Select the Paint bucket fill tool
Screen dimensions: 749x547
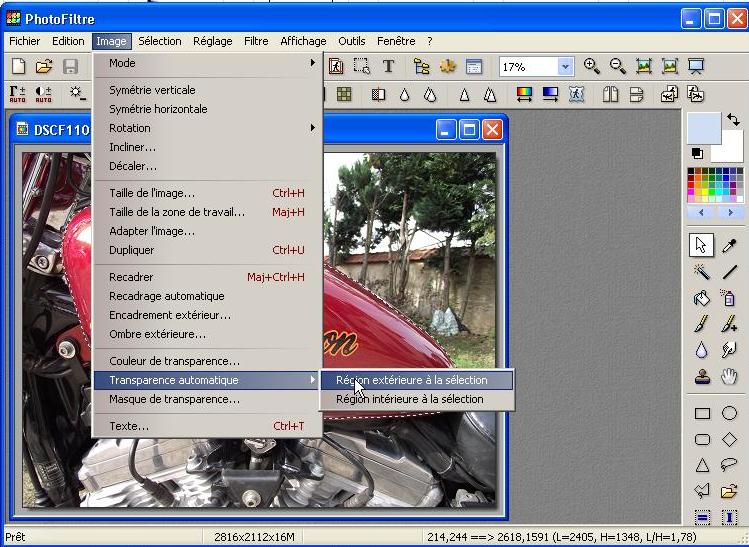(x=702, y=298)
